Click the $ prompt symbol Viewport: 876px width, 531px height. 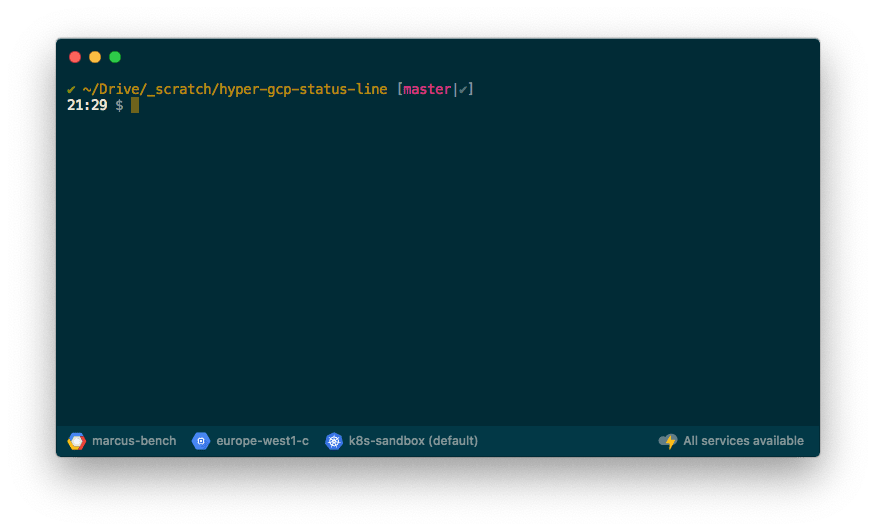[119, 105]
